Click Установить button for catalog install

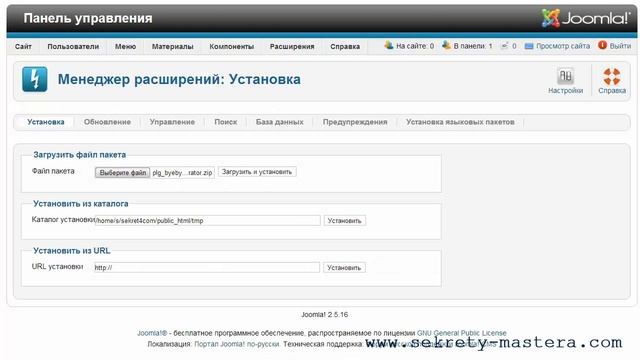coord(344,221)
